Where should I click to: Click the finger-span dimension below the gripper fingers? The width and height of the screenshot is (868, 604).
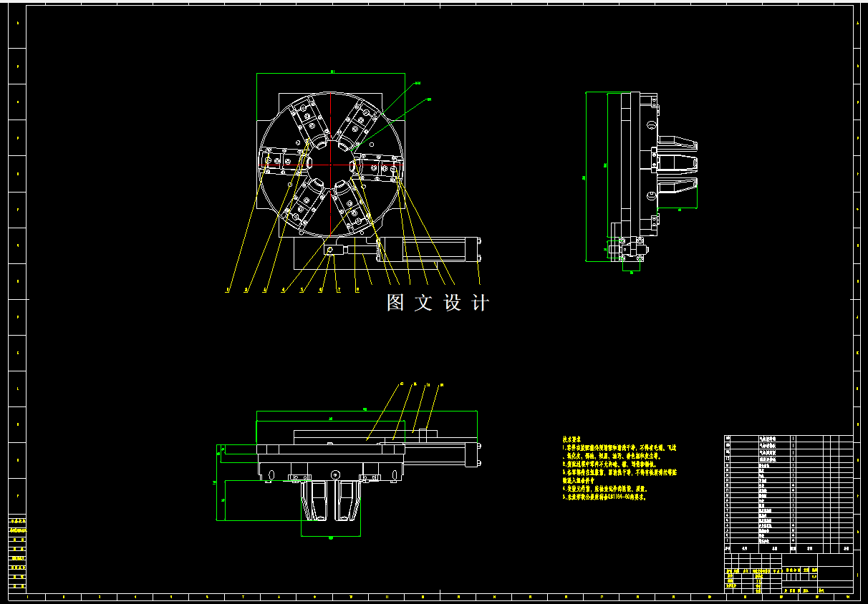(x=331, y=536)
